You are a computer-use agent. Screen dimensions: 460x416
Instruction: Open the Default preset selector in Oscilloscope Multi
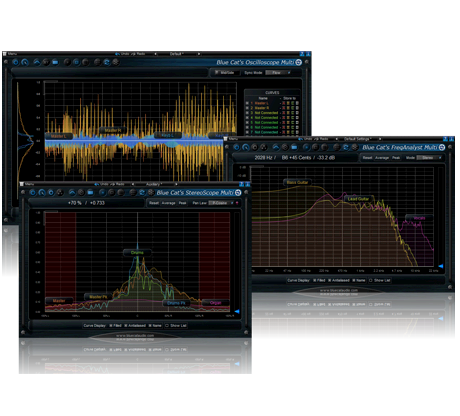point(177,54)
